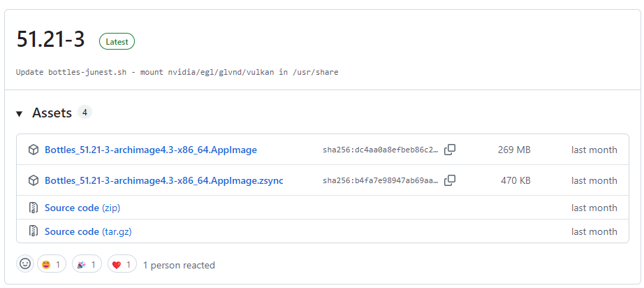Image resolution: width=644 pixels, height=288 pixels.
Task: Click last month date on zsync row
Action: coord(594,181)
